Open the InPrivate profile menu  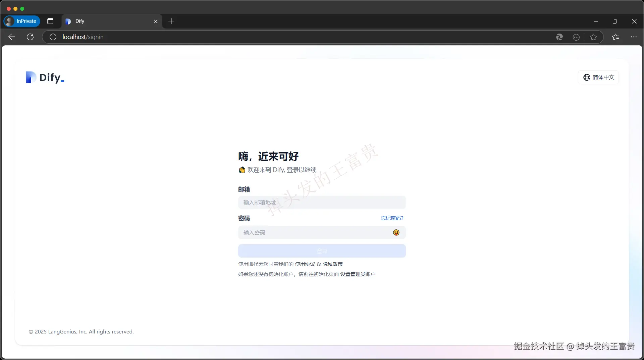[21, 21]
